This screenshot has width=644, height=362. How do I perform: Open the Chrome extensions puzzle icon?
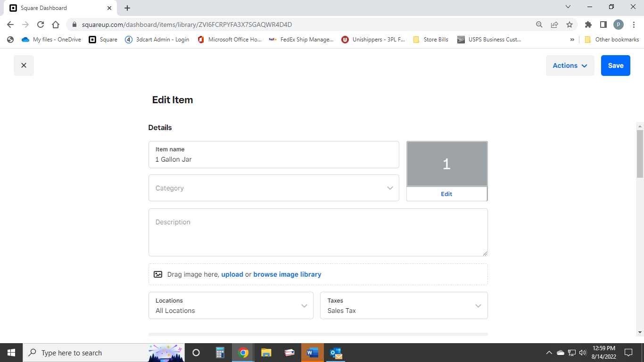588,25
